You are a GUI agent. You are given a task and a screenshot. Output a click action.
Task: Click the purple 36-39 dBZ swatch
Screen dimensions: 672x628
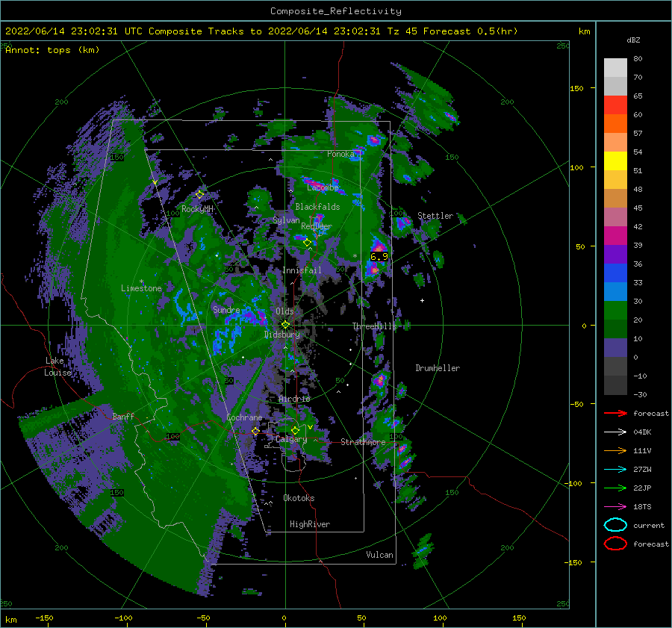(615, 255)
